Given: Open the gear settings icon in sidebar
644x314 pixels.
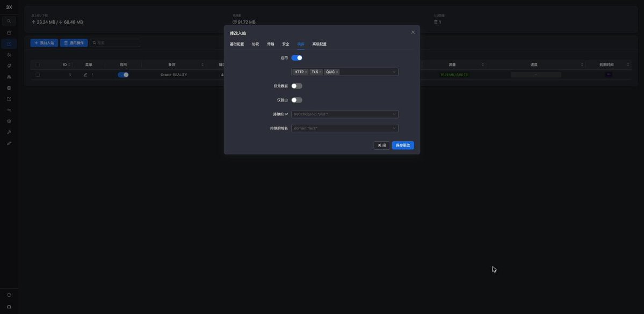Looking at the screenshot, I should tap(9, 121).
